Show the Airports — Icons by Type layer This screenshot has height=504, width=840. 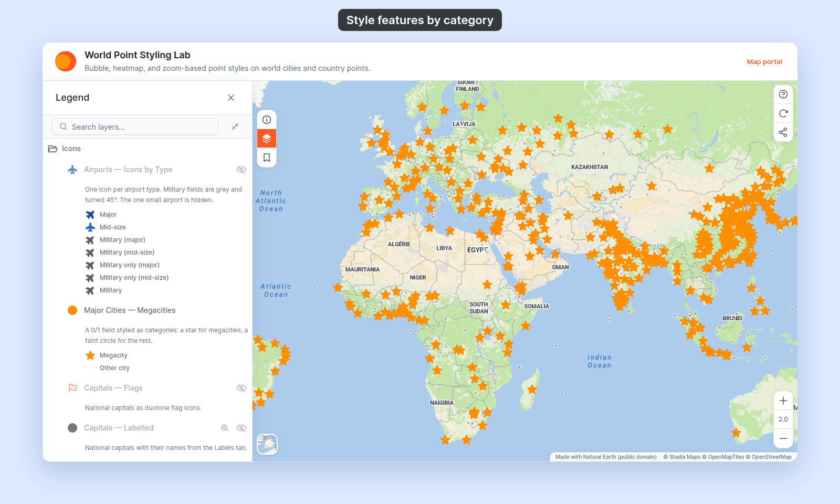pos(241,170)
